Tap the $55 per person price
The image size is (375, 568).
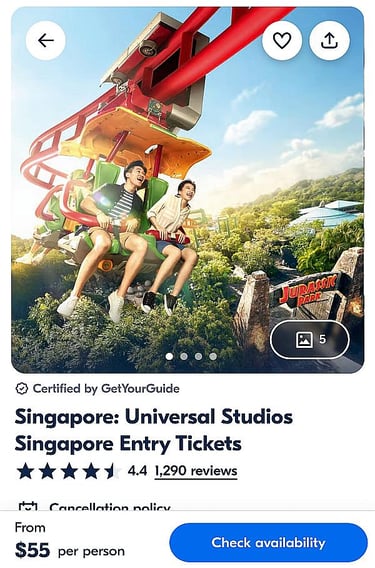(70, 551)
